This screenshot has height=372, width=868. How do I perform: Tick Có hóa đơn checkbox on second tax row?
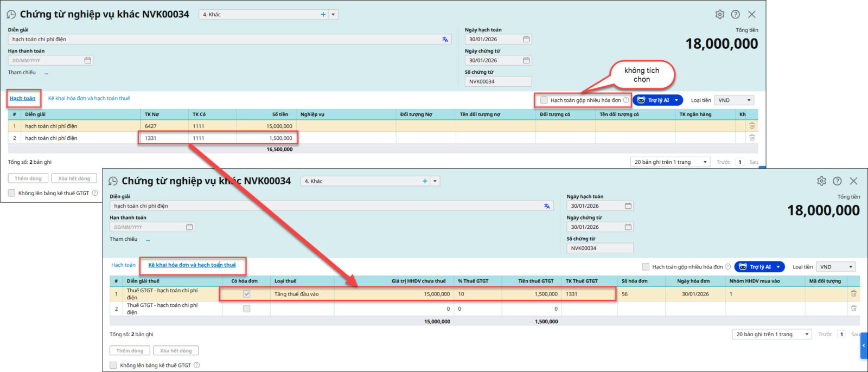pyautogui.click(x=246, y=309)
